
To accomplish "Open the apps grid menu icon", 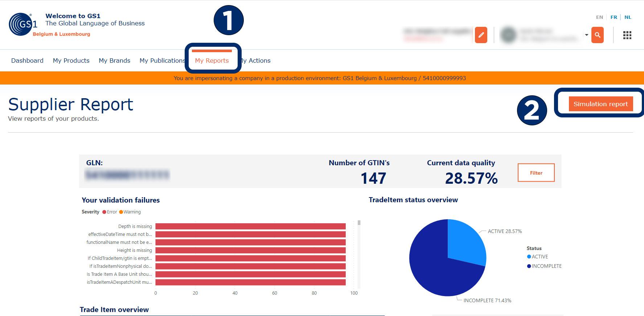I will 627,35.
